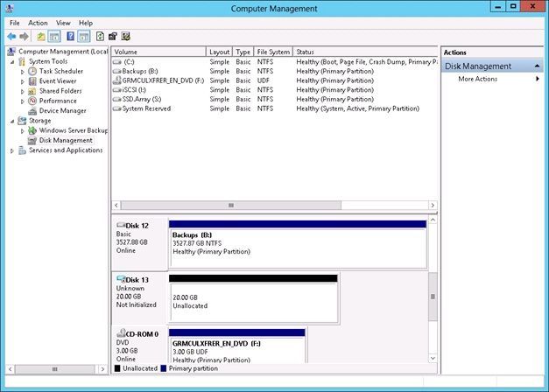Click the Device Manager icon in tree
549x392 pixels.
(32, 110)
